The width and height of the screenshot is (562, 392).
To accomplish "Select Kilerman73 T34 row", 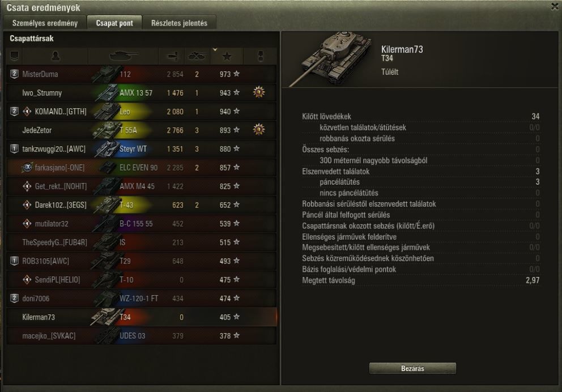I will (x=142, y=317).
